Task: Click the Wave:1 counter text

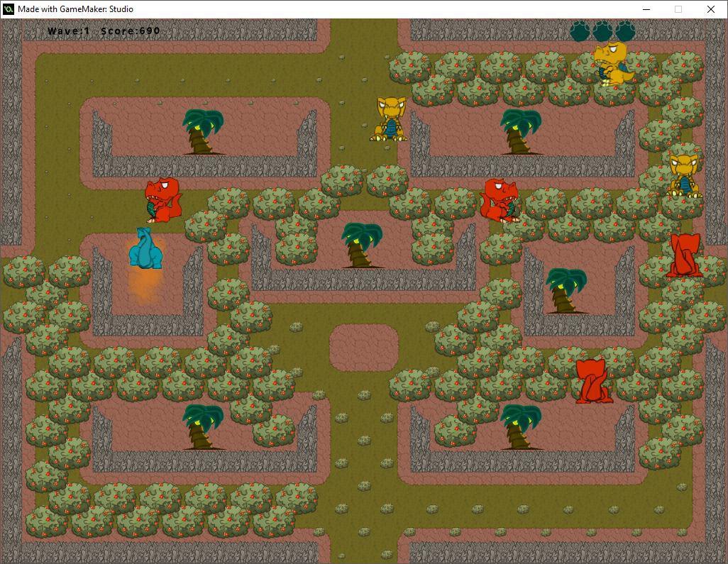Action: (69, 31)
